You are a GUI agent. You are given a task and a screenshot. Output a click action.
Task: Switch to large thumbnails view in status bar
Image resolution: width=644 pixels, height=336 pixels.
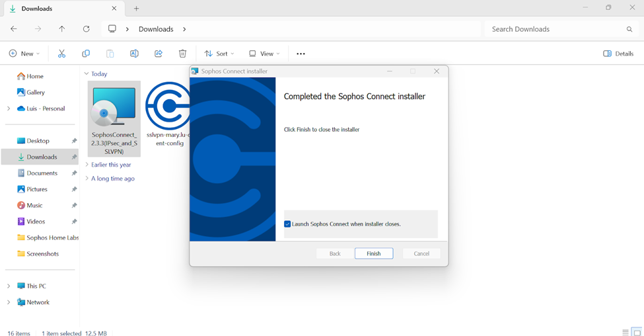click(637, 332)
